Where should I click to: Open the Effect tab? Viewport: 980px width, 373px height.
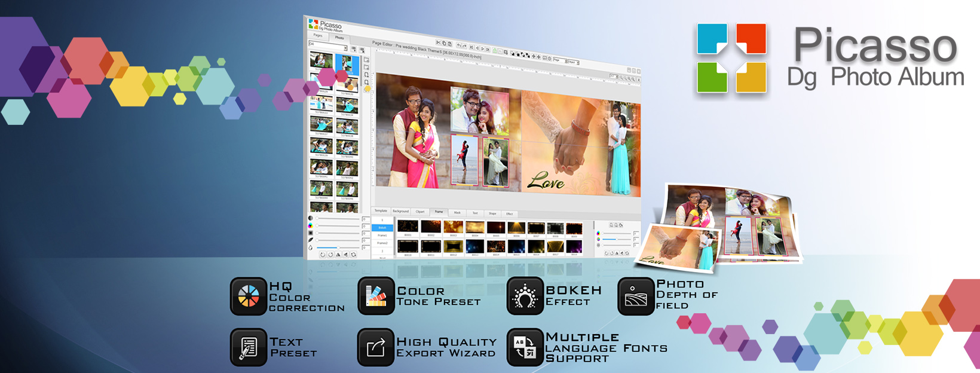click(510, 214)
